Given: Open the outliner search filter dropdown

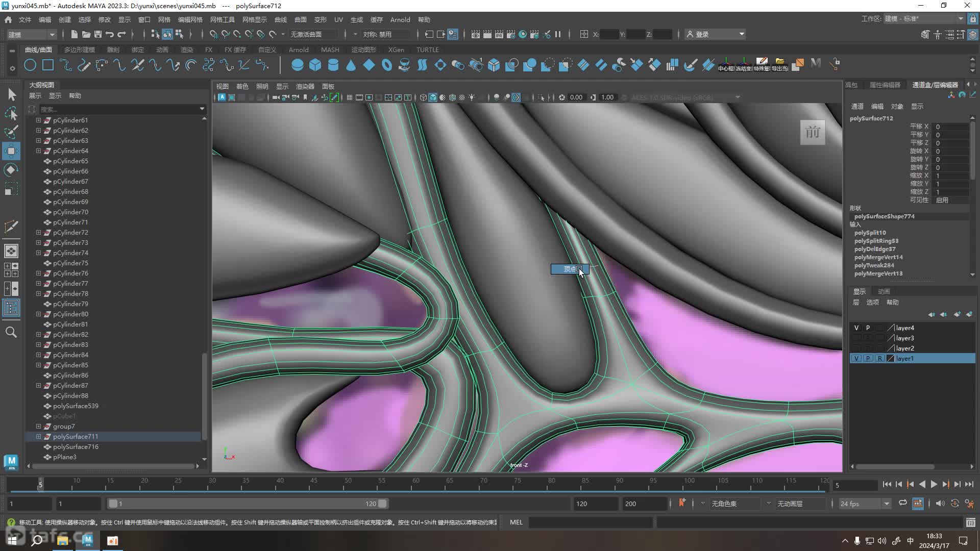Looking at the screenshot, I should 202,109.
